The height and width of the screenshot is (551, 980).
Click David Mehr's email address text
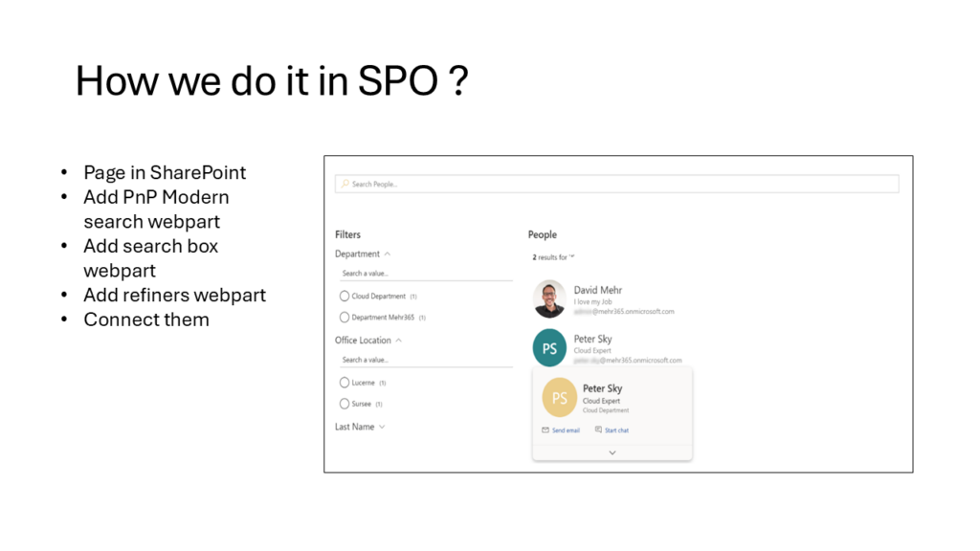624,311
